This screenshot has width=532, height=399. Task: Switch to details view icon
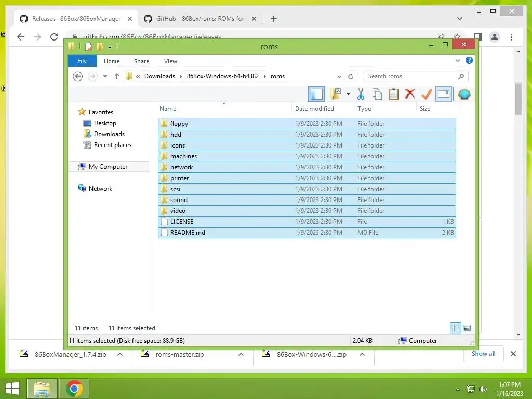pos(455,328)
